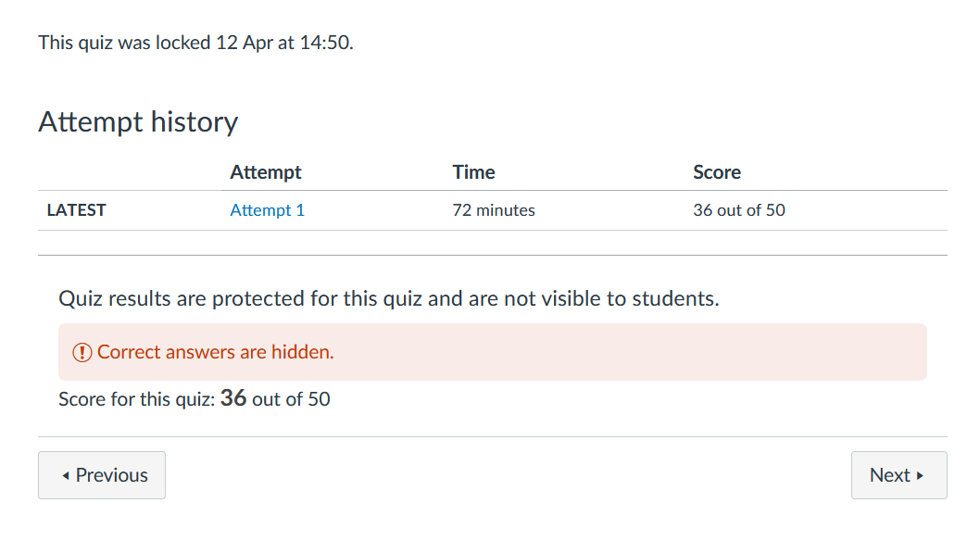Select the LATEST row label

[x=76, y=210]
